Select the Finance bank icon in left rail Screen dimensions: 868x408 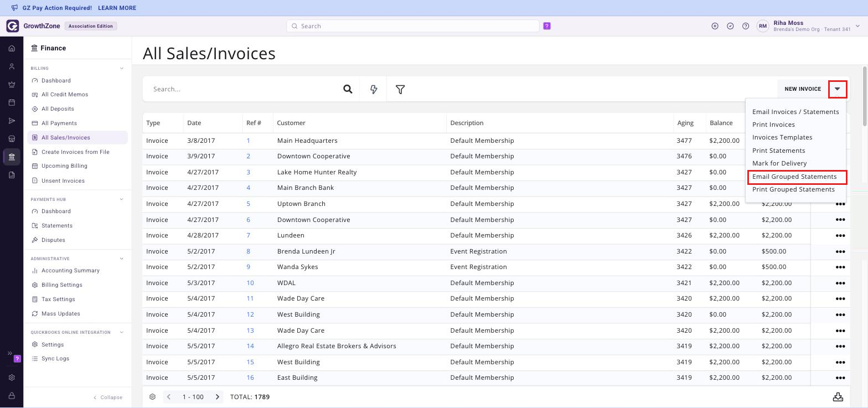[12, 157]
